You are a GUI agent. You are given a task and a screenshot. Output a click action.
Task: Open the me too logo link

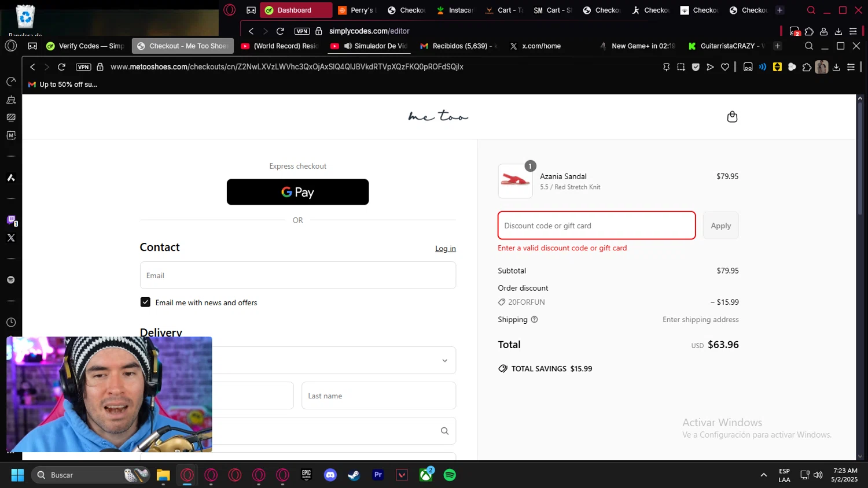[x=438, y=116]
